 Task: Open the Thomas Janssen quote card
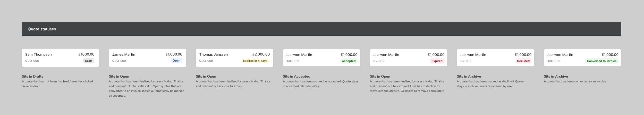pos(234,58)
